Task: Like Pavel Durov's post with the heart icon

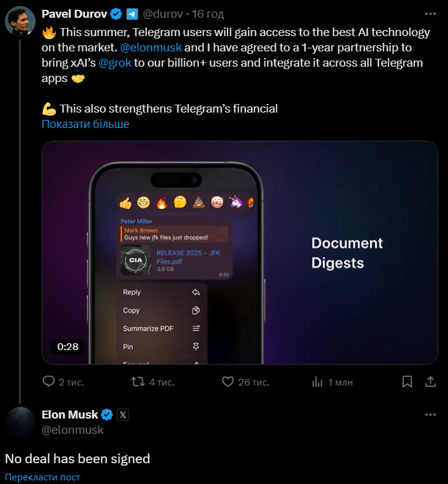Action: pos(228,382)
